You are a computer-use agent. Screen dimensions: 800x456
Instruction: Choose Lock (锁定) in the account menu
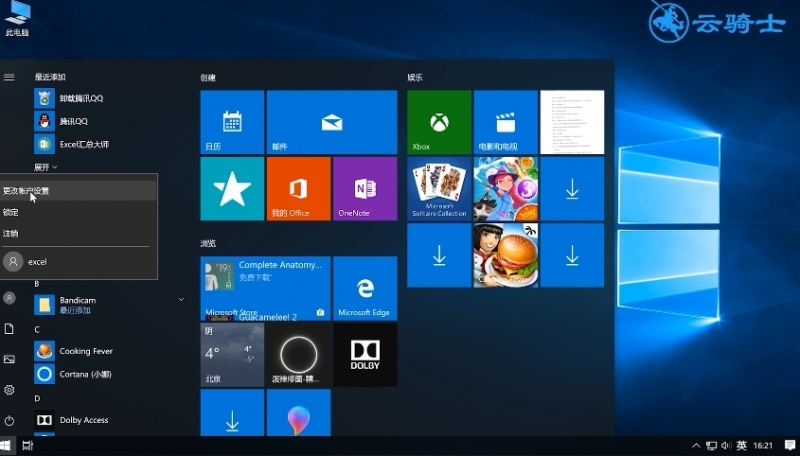(x=78, y=212)
